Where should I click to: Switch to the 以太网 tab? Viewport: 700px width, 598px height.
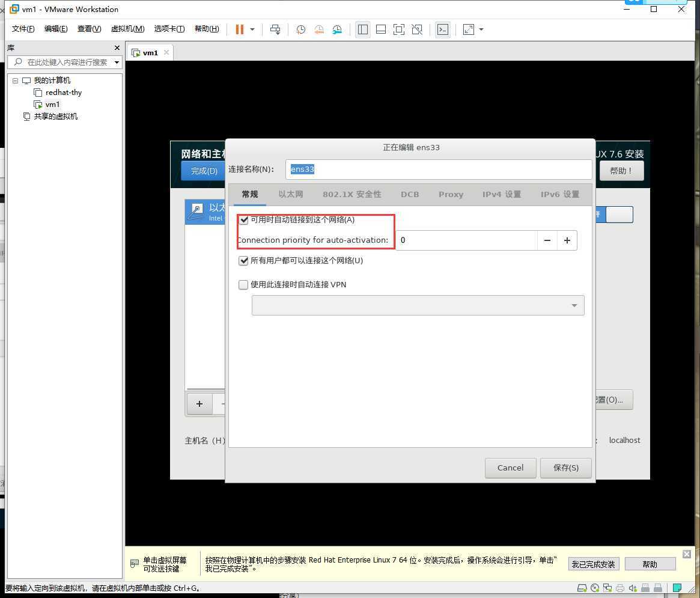point(291,194)
